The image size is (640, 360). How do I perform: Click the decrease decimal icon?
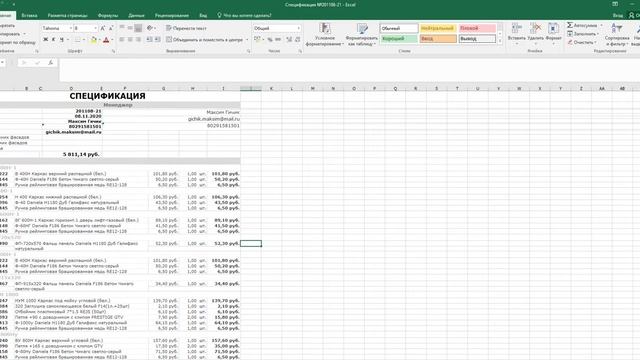298,40
